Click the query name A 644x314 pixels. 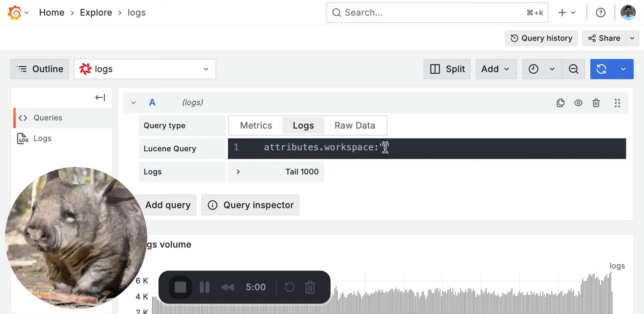(152, 102)
